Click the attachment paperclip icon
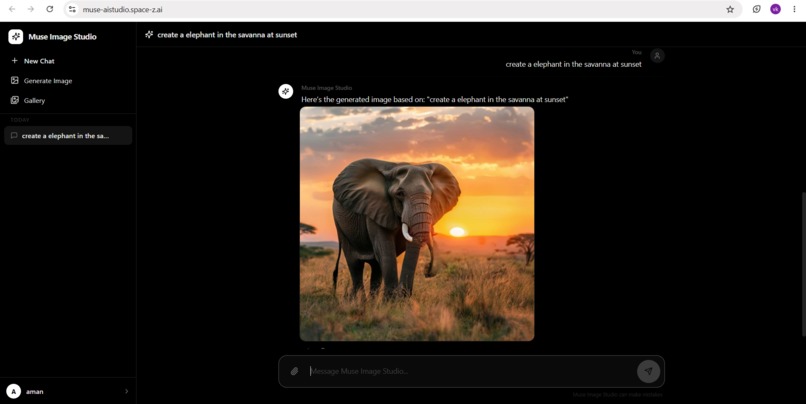The width and height of the screenshot is (806, 404). coord(294,371)
